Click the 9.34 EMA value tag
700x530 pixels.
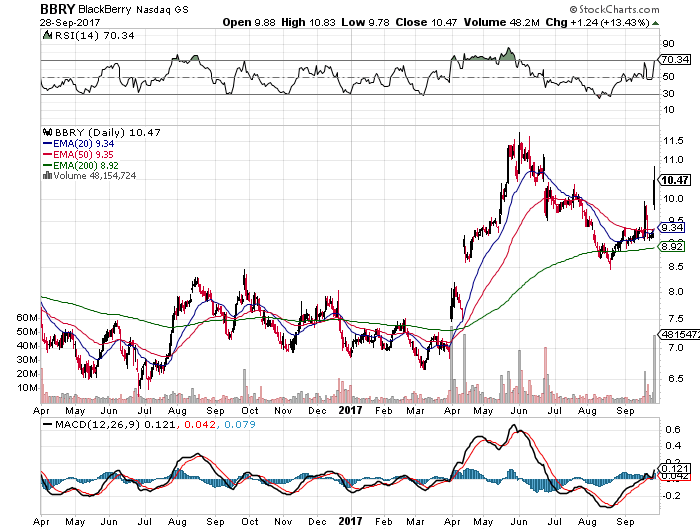(x=676, y=228)
